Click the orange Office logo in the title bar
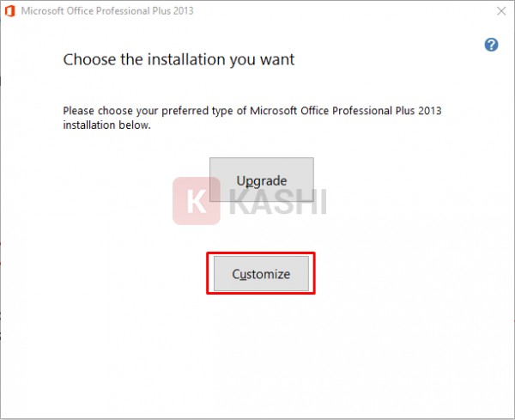This screenshot has width=515, height=420. [9, 11]
